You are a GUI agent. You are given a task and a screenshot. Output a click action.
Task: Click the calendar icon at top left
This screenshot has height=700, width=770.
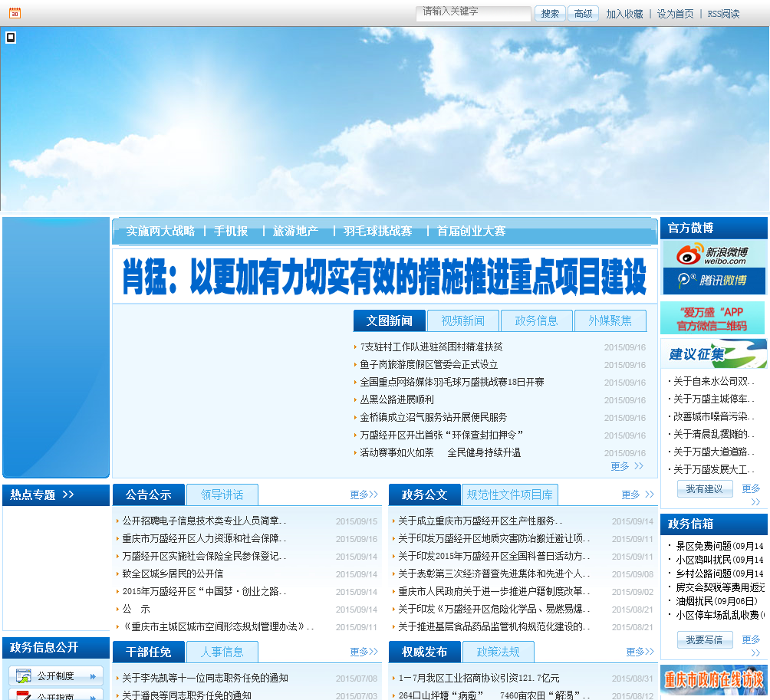pos(15,13)
